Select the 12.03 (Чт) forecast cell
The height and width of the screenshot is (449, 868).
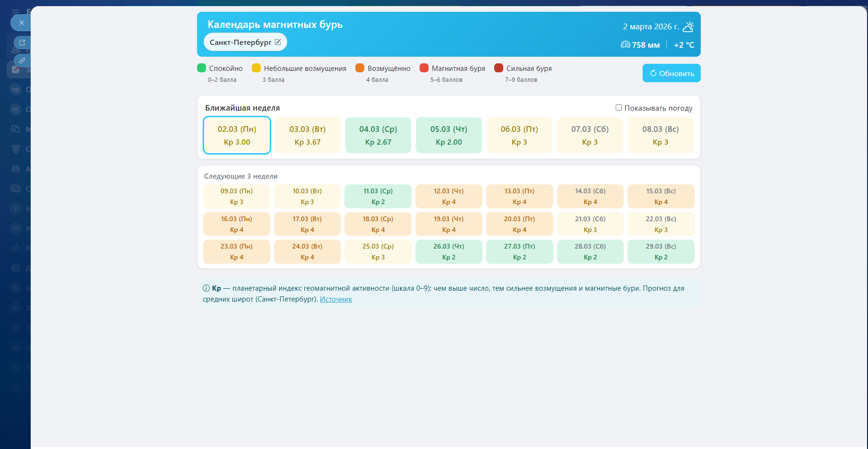(448, 196)
